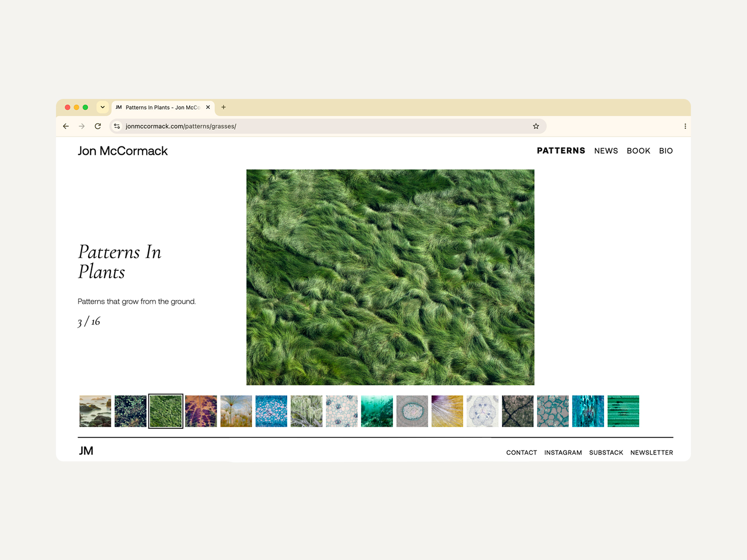Visit the INSTAGRAM footer link
Screen dimensions: 747x560
coord(563,453)
